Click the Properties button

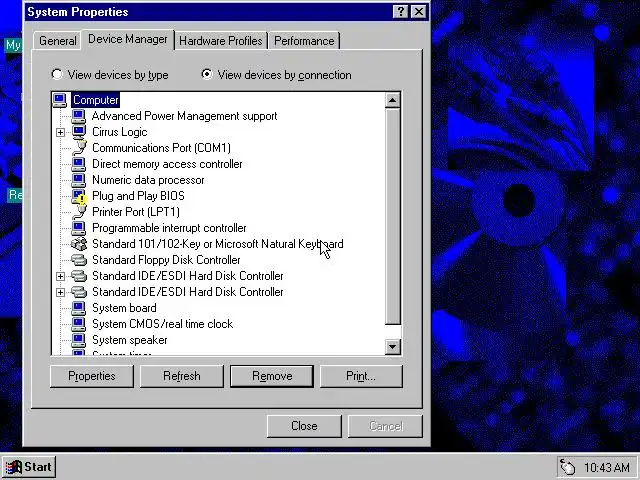[92, 376]
